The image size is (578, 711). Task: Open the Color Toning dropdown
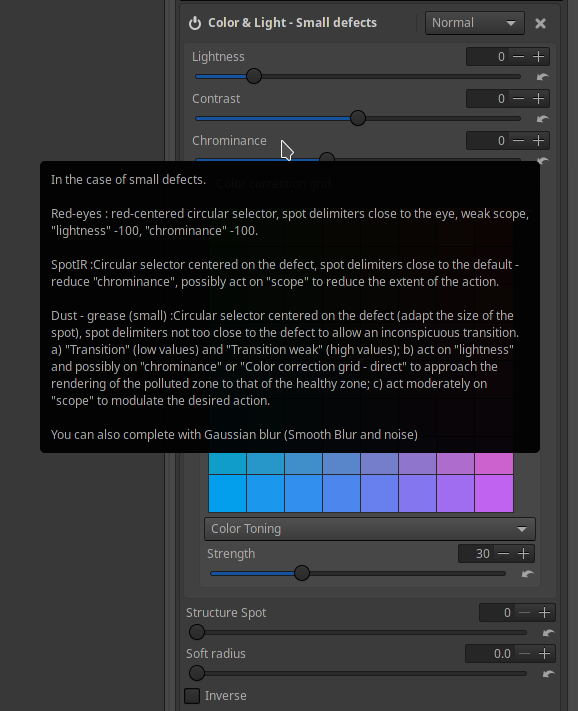click(x=369, y=529)
